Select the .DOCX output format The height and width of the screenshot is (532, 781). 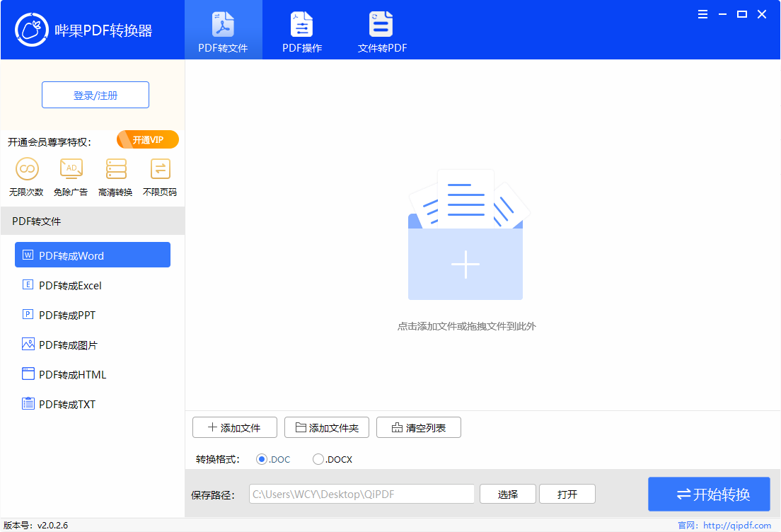[318, 459]
